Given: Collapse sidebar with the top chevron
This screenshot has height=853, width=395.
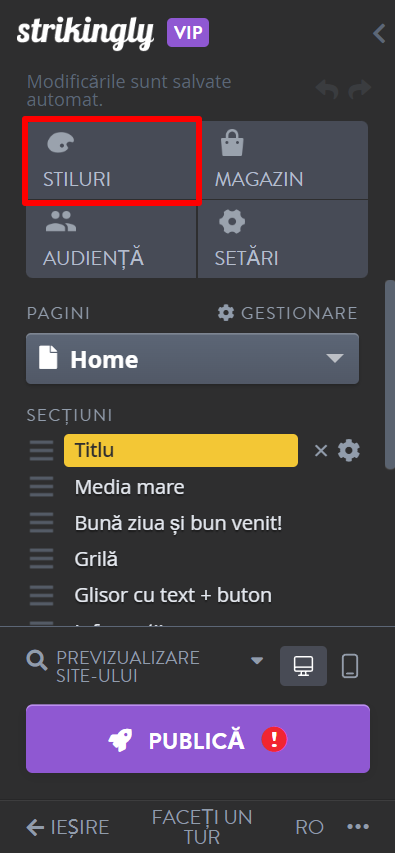Looking at the screenshot, I should (379, 33).
